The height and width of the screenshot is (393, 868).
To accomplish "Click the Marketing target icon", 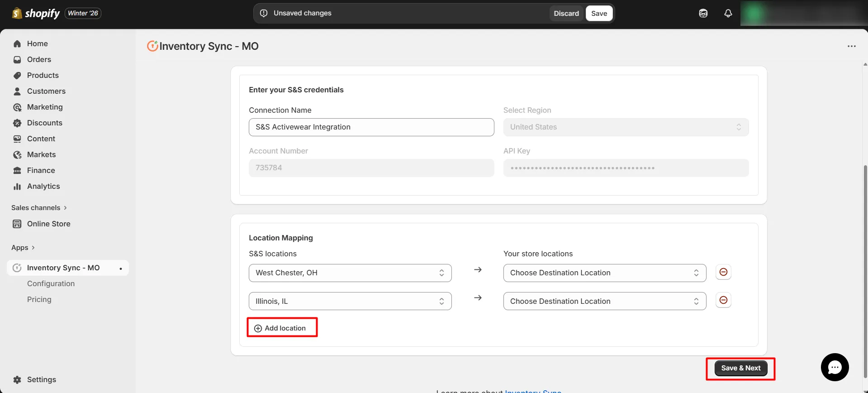I will (x=17, y=107).
